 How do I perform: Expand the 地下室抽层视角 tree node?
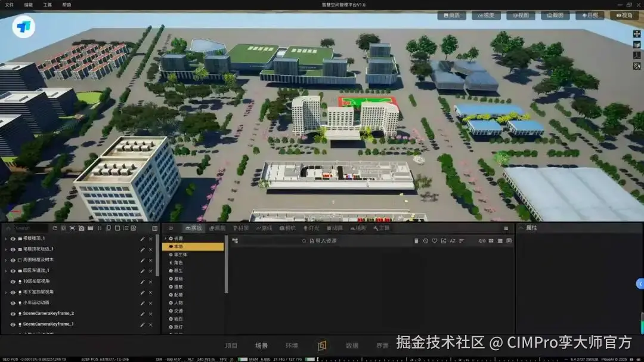pyautogui.click(x=6, y=292)
